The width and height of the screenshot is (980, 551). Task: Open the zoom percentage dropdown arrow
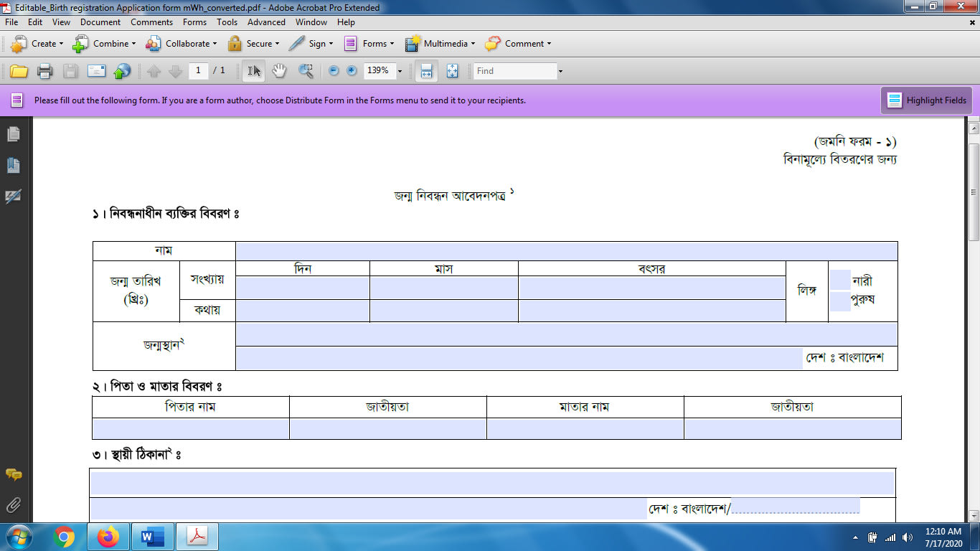(400, 71)
